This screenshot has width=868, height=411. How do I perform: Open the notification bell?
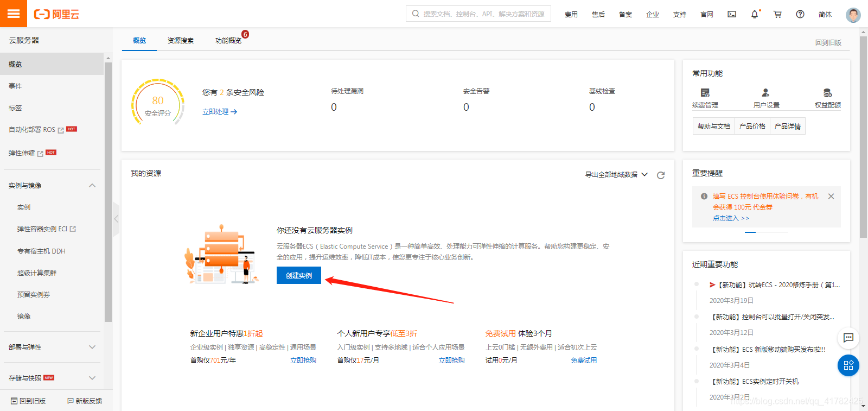755,14
